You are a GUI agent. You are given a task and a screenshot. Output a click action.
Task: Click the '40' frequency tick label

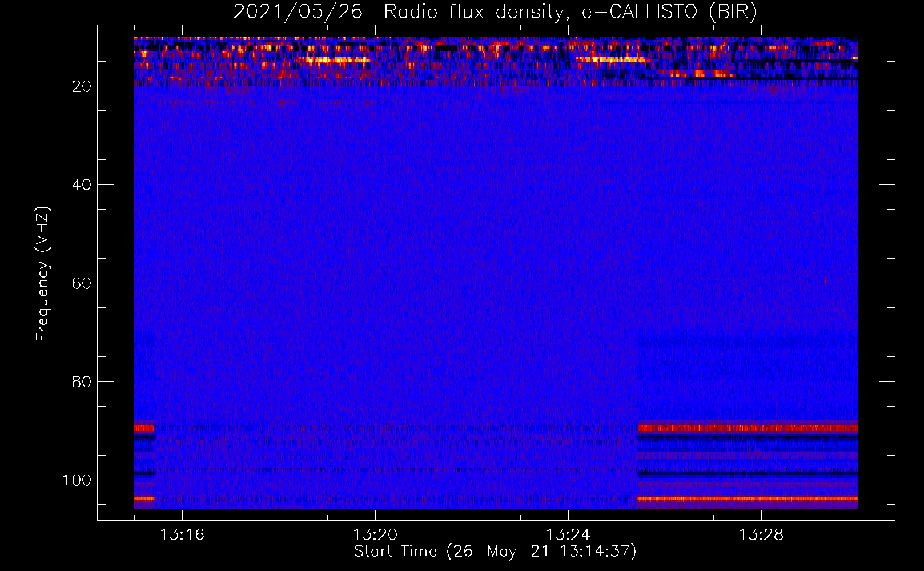click(82, 185)
